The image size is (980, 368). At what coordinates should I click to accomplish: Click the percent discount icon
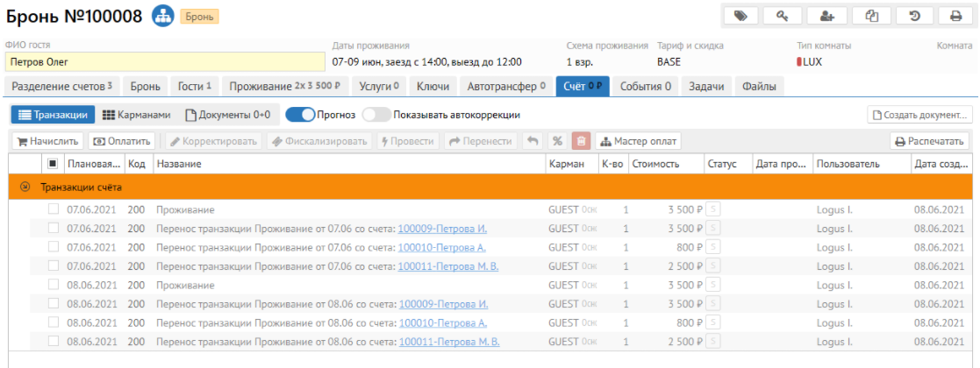[556, 141]
